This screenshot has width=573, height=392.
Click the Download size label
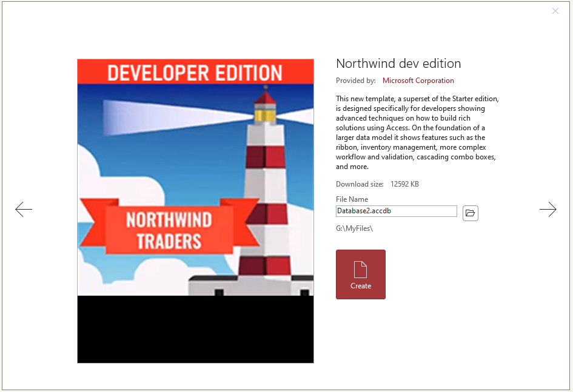pyautogui.click(x=360, y=184)
